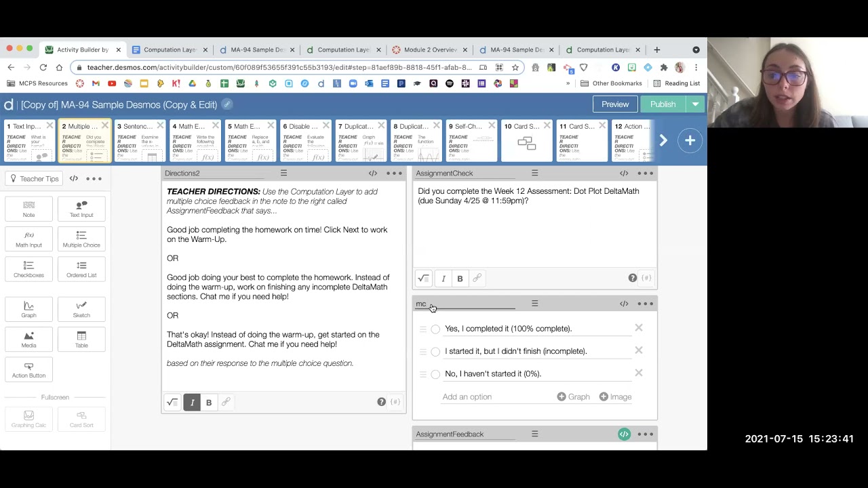Image resolution: width=868 pixels, height=488 pixels.
Task: Remove 'I started it' choice
Action: pos(639,350)
